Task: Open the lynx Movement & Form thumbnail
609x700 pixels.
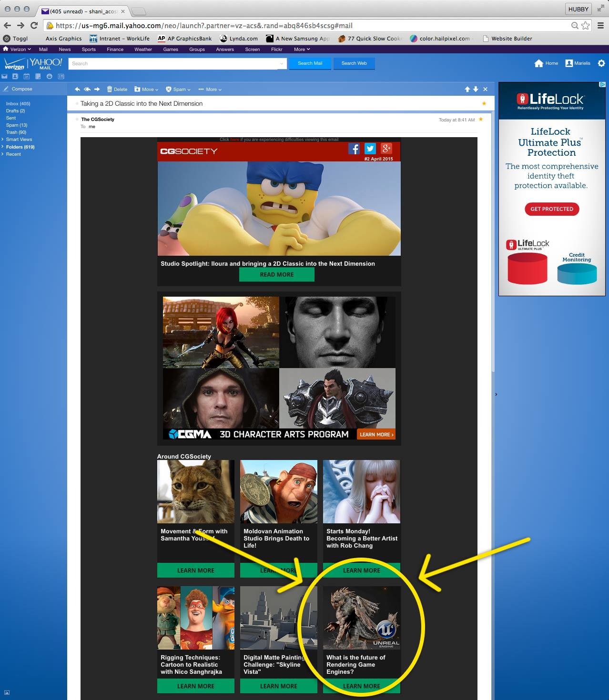Action: (x=196, y=492)
